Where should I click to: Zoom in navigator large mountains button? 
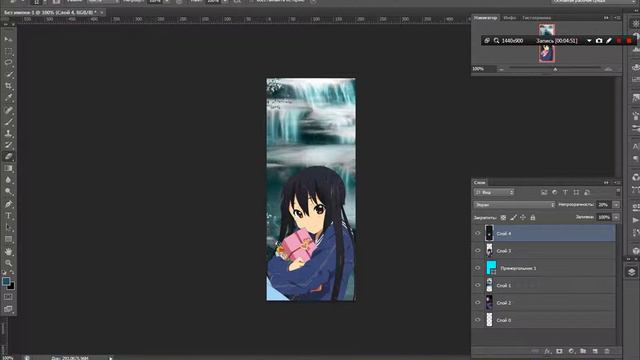tap(608, 69)
